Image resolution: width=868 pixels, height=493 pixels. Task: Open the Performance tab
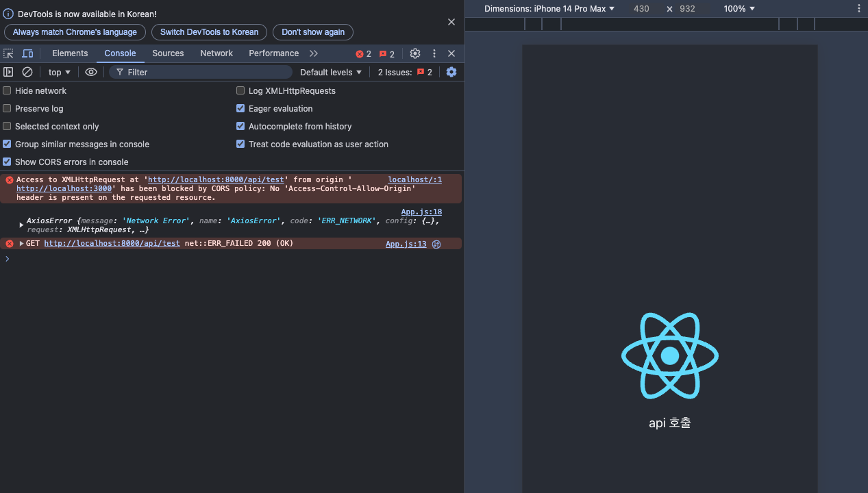[273, 53]
